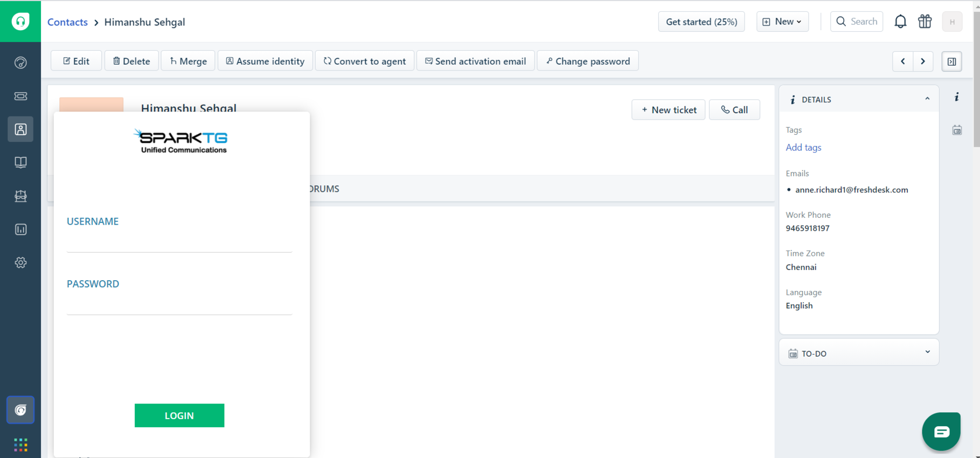Open the Freshworks app switcher grid

pos(20,445)
